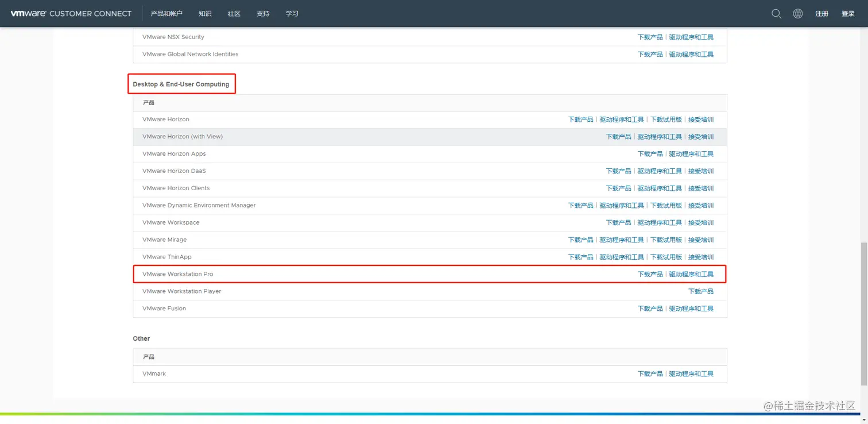Click the Desktop & End-User Computing heading

pos(181,84)
